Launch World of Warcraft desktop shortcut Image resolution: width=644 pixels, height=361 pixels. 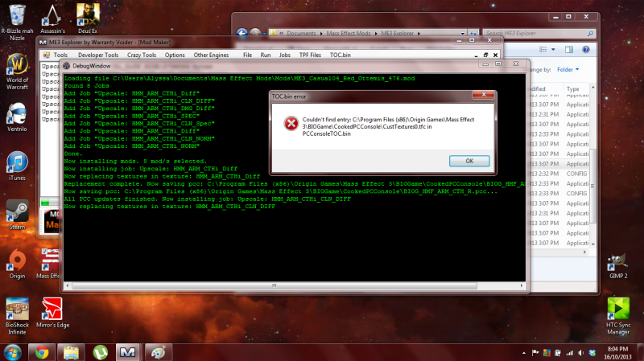tap(18, 70)
